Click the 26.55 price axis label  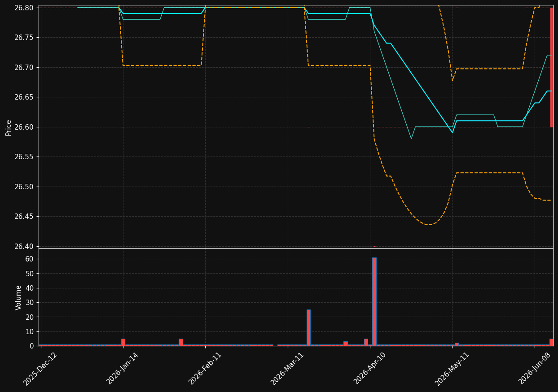click(24, 157)
